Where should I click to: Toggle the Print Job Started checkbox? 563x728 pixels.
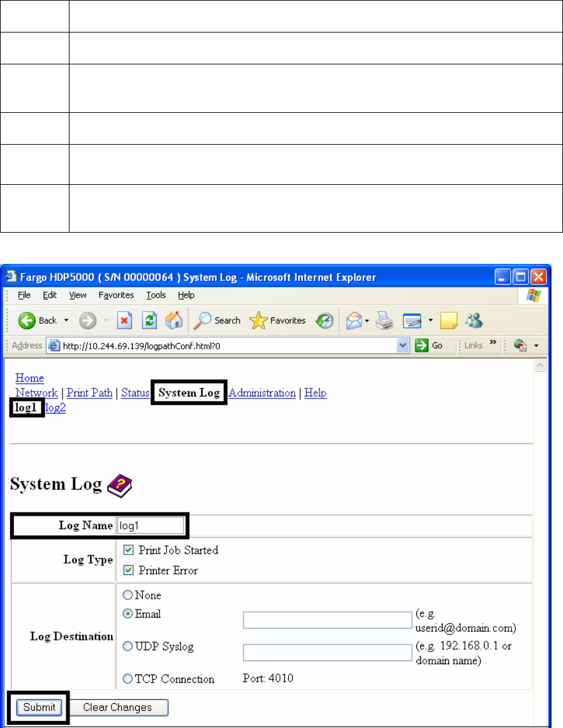(129, 550)
